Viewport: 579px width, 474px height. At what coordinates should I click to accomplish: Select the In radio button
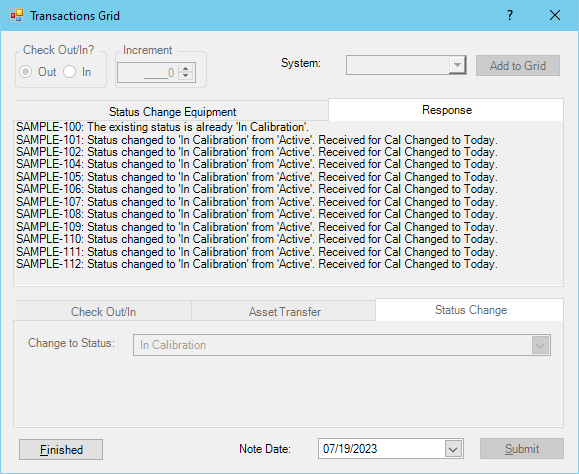click(x=69, y=72)
